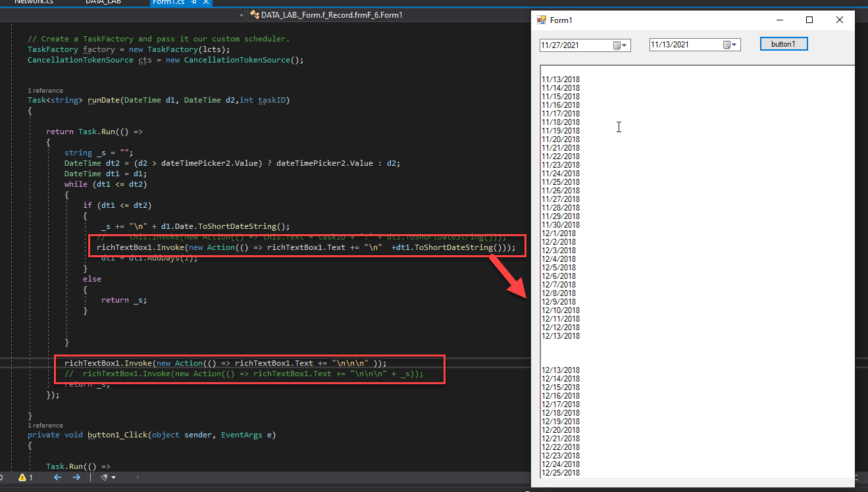Viewport: 868px width, 492px height.
Task: Click the '// Create a TaskFactory' comment line
Action: tap(159, 39)
